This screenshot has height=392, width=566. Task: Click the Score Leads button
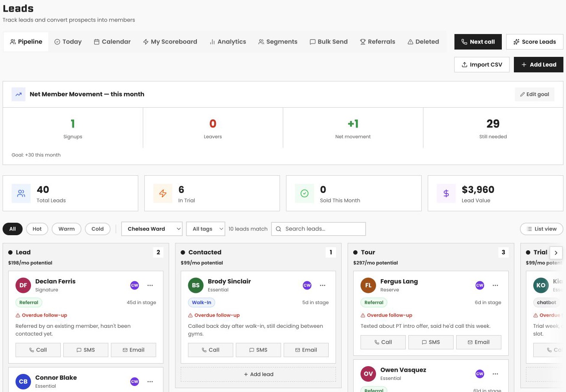click(x=535, y=42)
